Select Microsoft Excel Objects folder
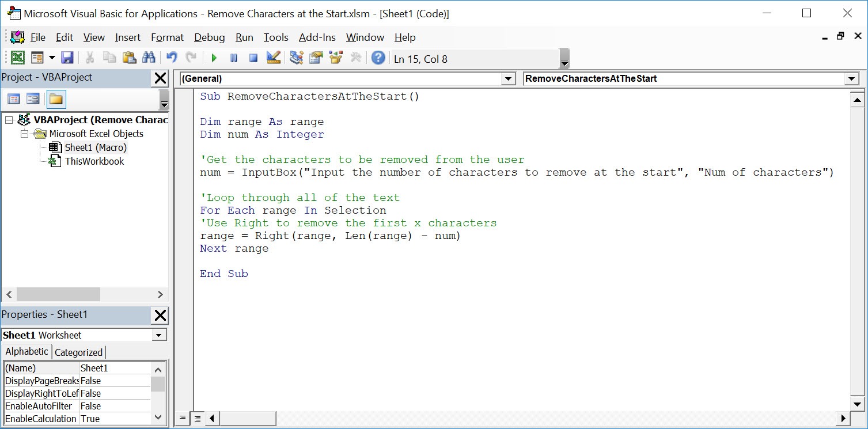Image resolution: width=868 pixels, height=429 pixels. [96, 134]
